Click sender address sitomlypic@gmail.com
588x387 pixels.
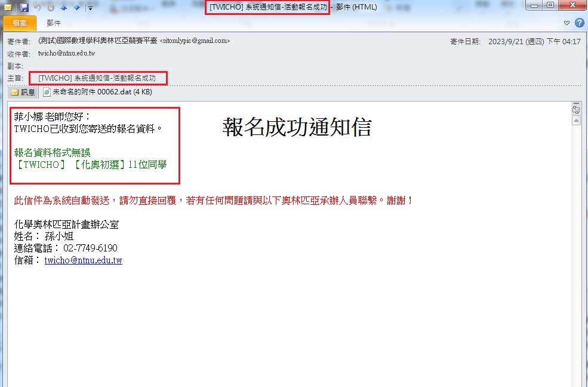tap(195, 41)
